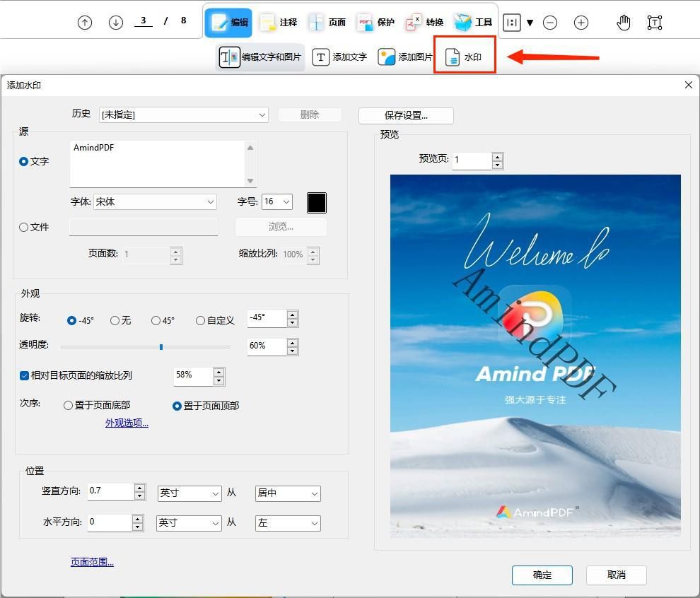Decrease opacity with stepper down arrow
Screen dimensions: 700x598
point(293,351)
